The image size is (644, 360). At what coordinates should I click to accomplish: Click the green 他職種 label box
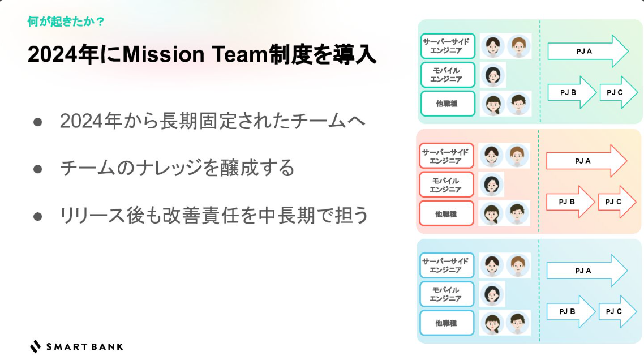[448, 104]
